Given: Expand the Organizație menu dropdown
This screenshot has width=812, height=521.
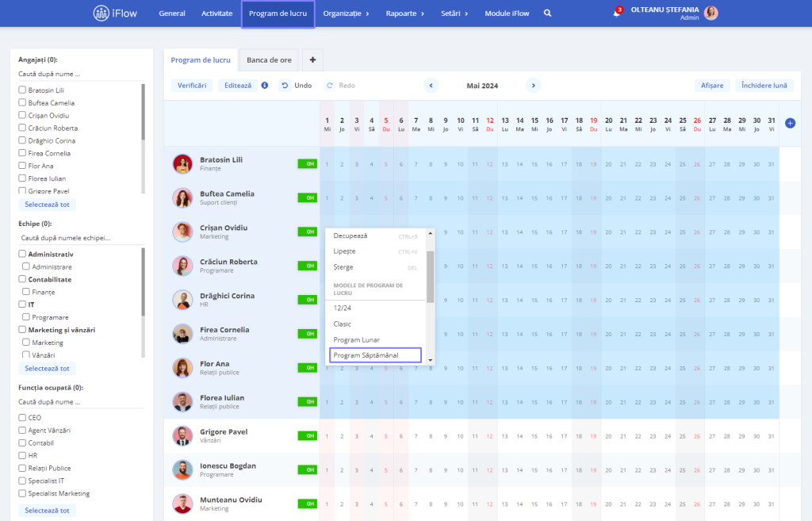Looking at the screenshot, I should coord(346,13).
